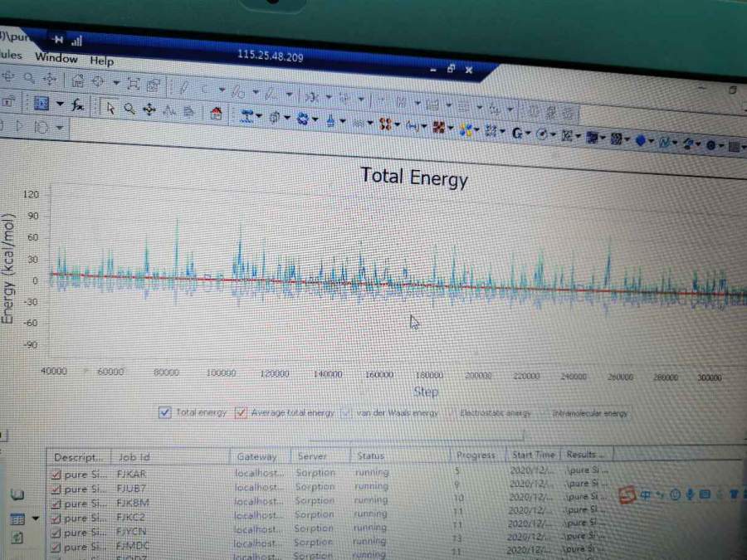Activate the four-arrow translate tool

pyautogui.click(x=149, y=109)
